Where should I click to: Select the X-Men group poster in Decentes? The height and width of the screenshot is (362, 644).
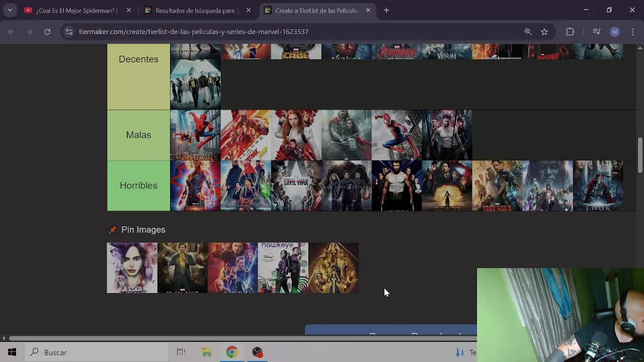coord(195,84)
